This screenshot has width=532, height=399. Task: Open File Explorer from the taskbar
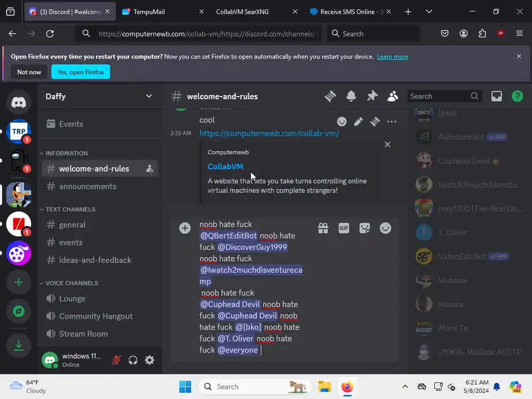(x=324, y=387)
